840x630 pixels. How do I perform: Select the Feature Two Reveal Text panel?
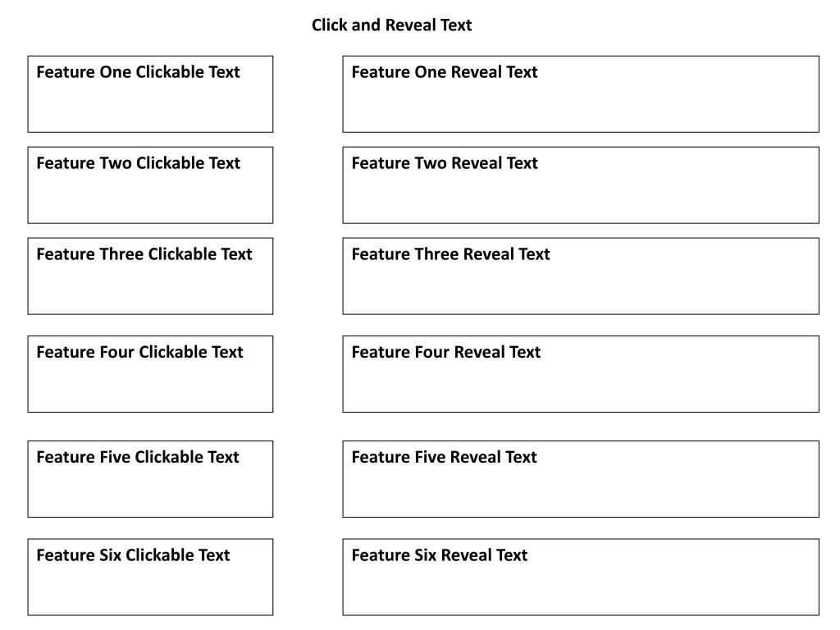[x=581, y=185]
